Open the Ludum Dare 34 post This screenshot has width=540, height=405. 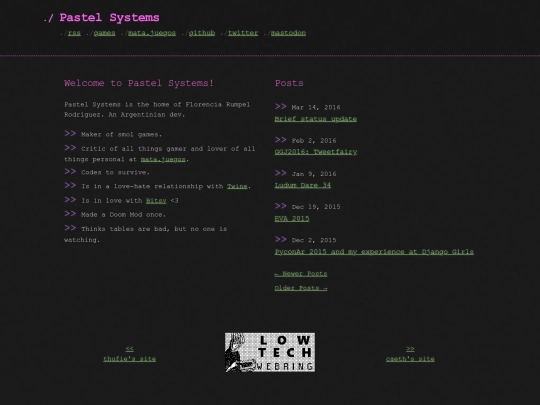(x=302, y=185)
